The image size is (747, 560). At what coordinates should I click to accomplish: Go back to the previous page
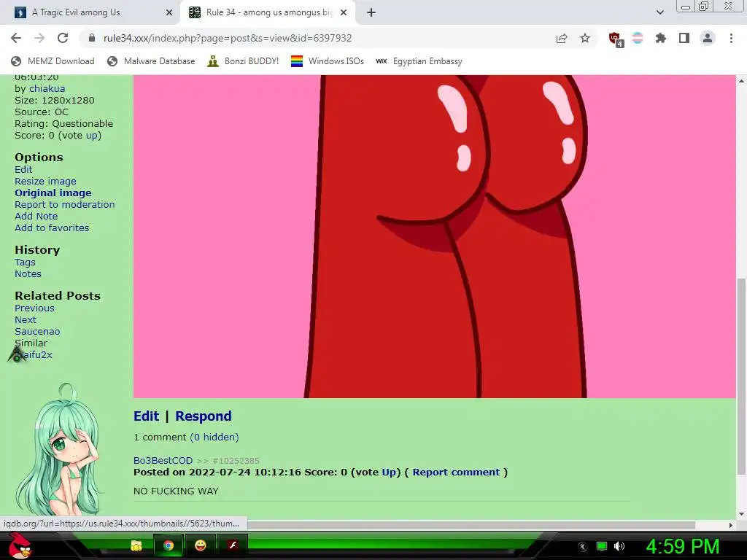click(16, 38)
